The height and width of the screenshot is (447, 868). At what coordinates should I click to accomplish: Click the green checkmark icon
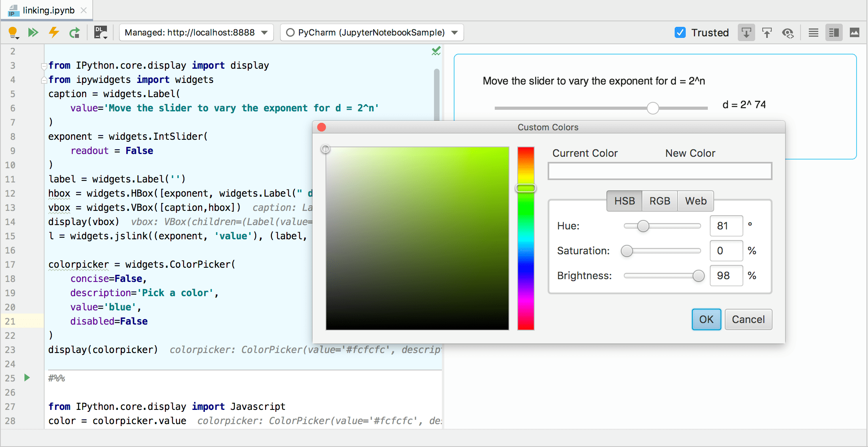435,52
